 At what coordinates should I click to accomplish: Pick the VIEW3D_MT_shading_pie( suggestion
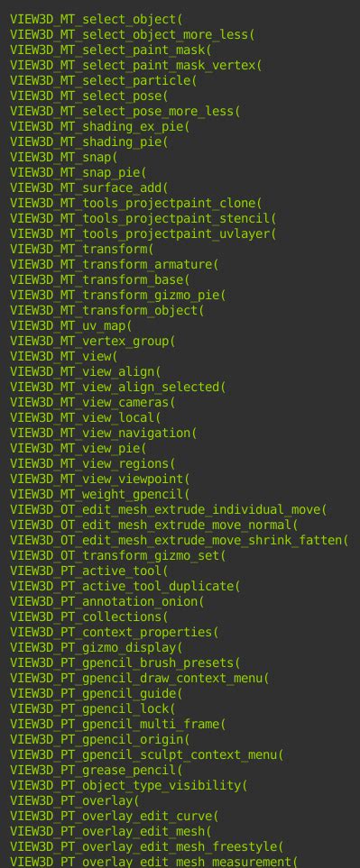[88, 142]
